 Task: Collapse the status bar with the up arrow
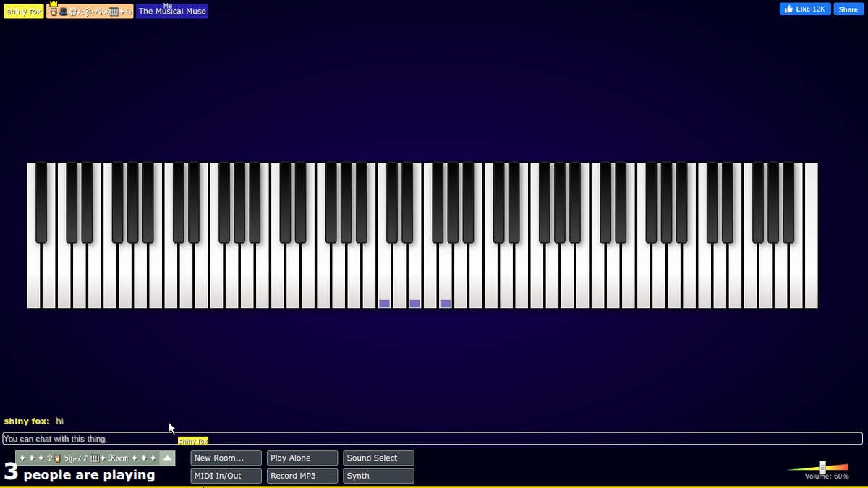[x=167, y=458]
